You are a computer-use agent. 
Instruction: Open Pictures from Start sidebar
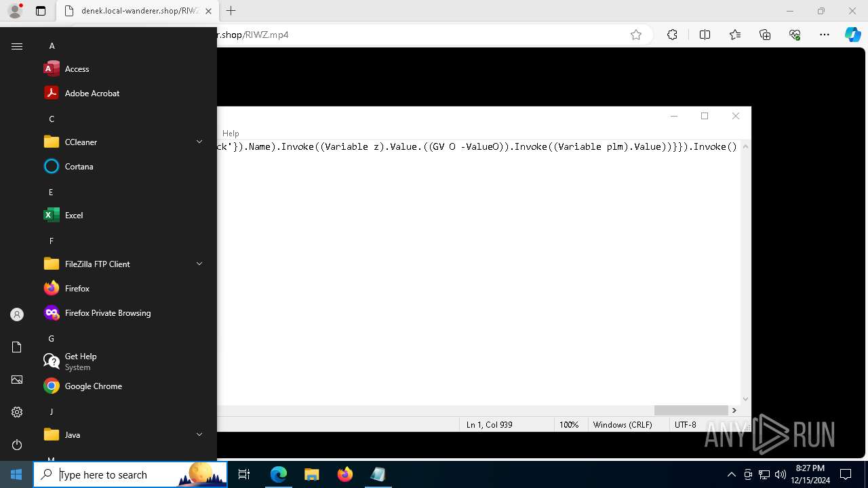click(x=17, y=380)
